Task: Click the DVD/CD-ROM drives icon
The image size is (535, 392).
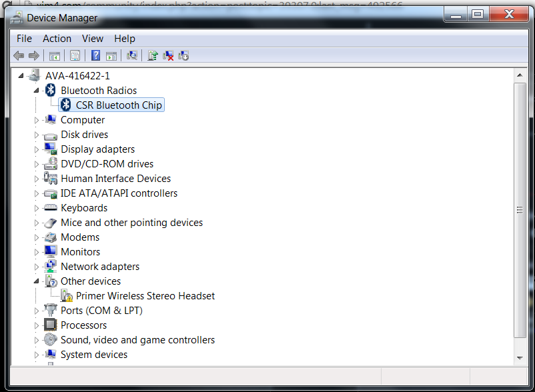Action: coord(51,163)
